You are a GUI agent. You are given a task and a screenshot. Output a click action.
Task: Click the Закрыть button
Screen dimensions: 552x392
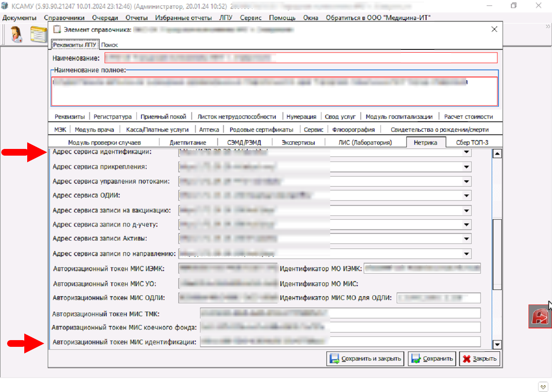480,359
